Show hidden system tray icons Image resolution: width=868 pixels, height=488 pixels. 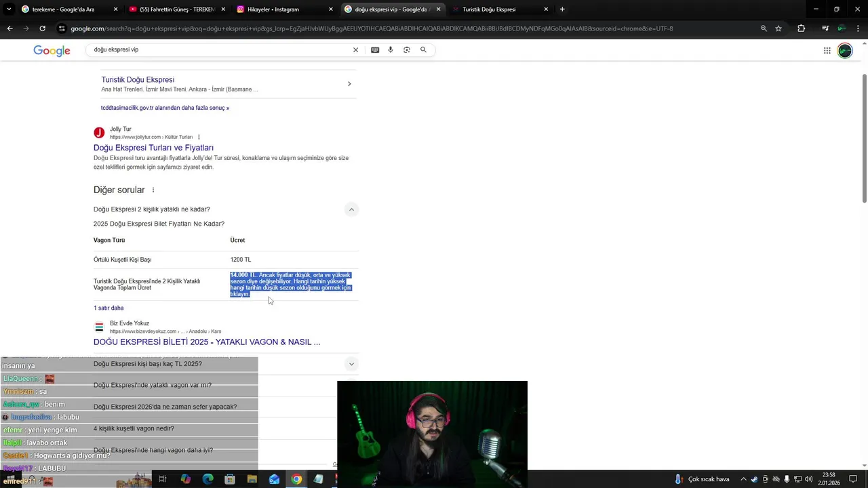(x=743, y=479)
